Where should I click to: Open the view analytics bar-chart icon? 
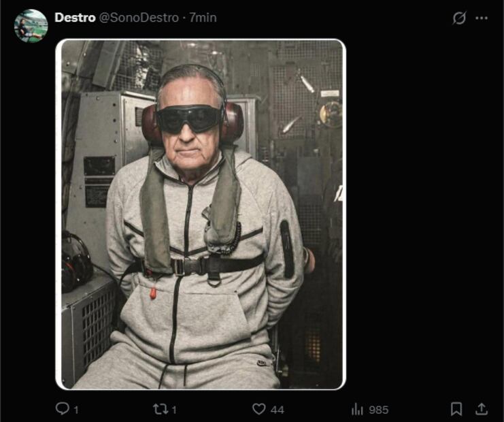[357, 408]
